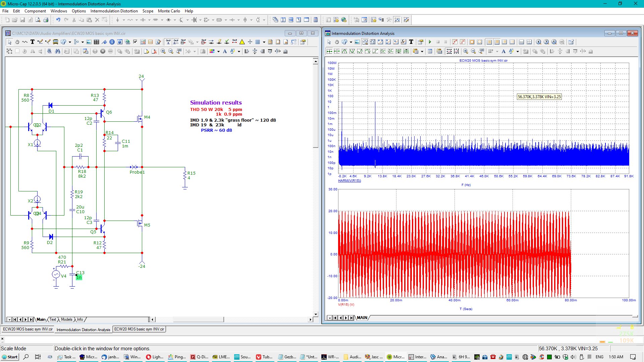Click the calculator icon in main toolbar

[316, 20]
